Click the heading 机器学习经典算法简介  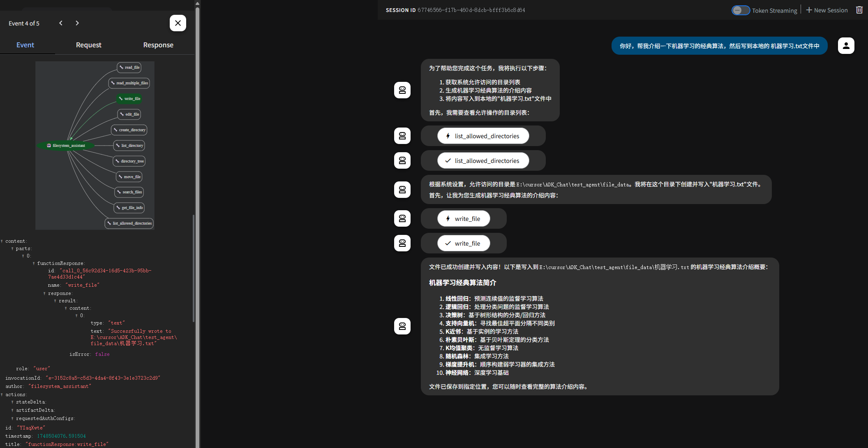[x=462, y=283]
